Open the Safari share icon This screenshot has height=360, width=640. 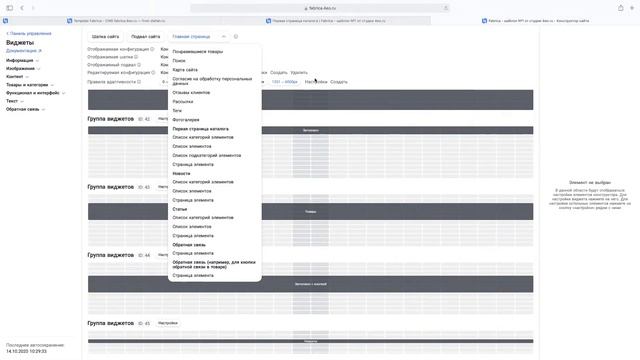pos(620,8)
